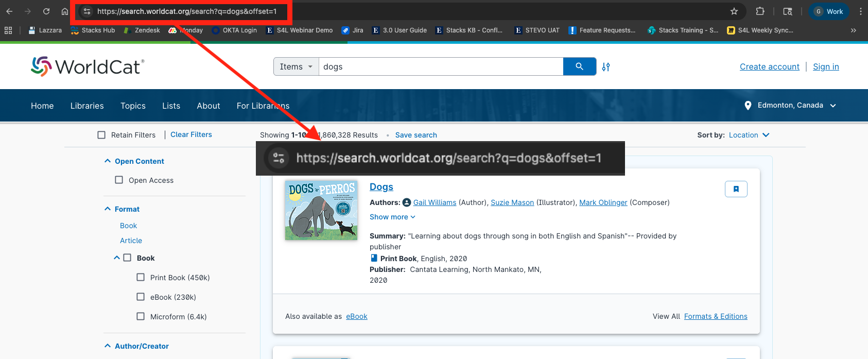The width and height of the screenshot is (868, 359).
Task: Open advanced search filter sliders icon
Action: [x=606, y=67]
